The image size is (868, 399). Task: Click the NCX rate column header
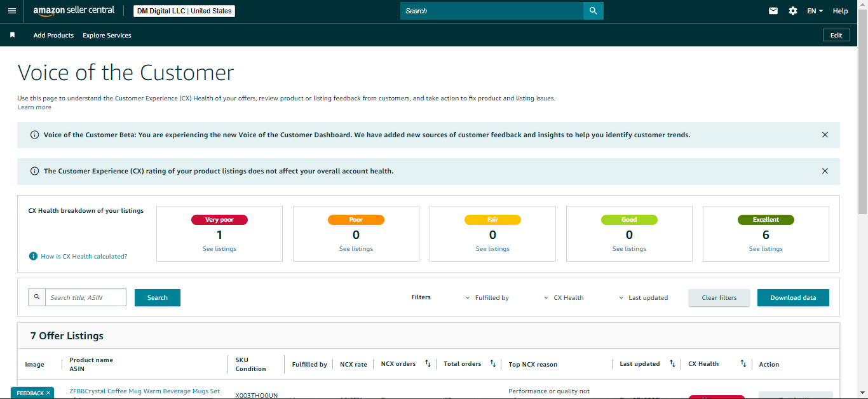[x=353, y=364]
